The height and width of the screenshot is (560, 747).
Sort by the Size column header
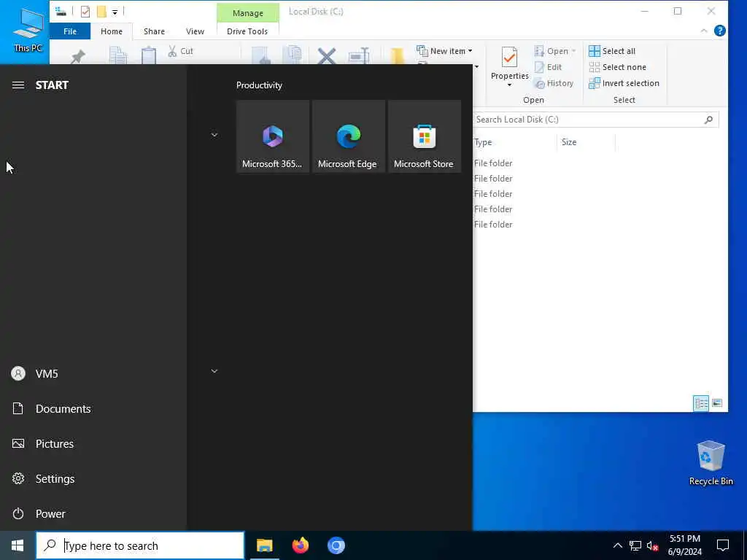tap(586, 142)
